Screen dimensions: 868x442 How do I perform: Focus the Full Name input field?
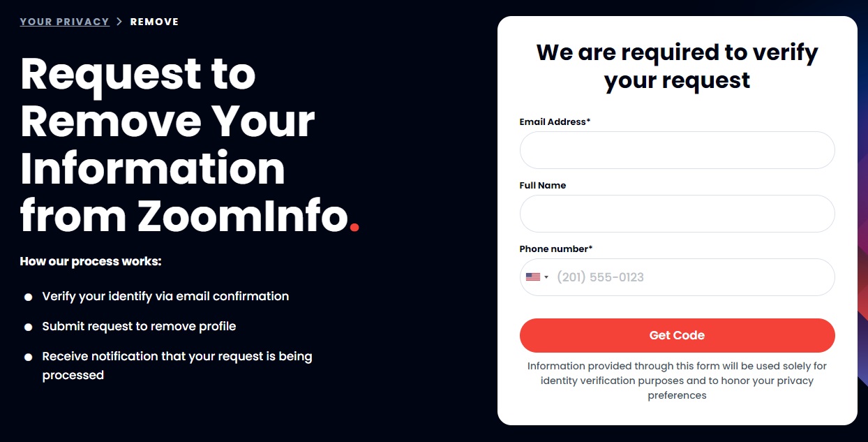[x=677, y=213]
